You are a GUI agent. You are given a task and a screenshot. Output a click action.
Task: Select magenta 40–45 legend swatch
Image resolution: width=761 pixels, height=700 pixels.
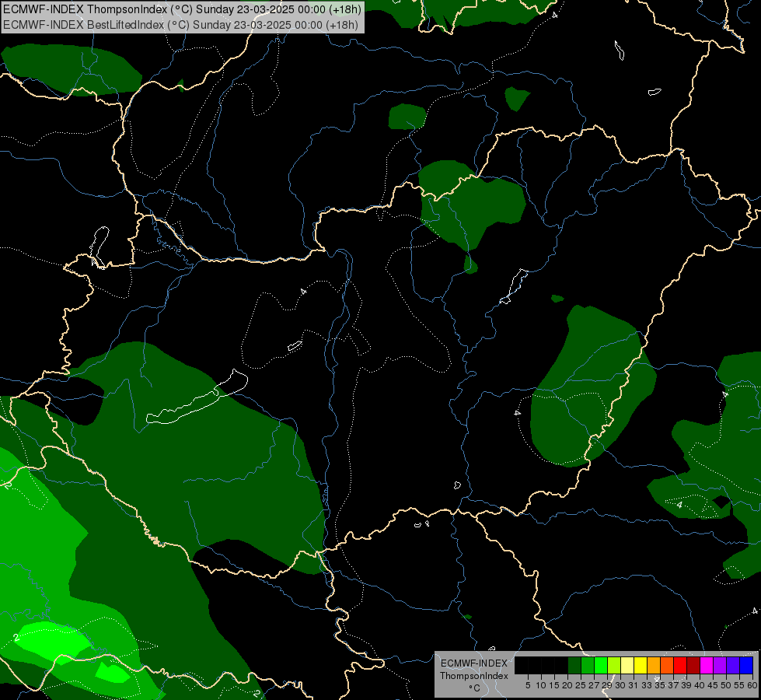pyautogui.click(x=707, y=665)
